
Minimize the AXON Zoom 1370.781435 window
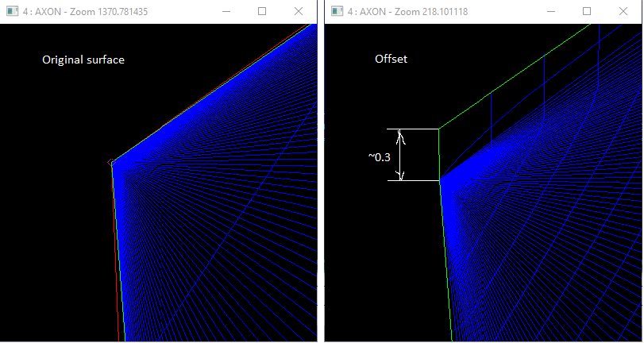pyautogui.click(x=226, y=12)
